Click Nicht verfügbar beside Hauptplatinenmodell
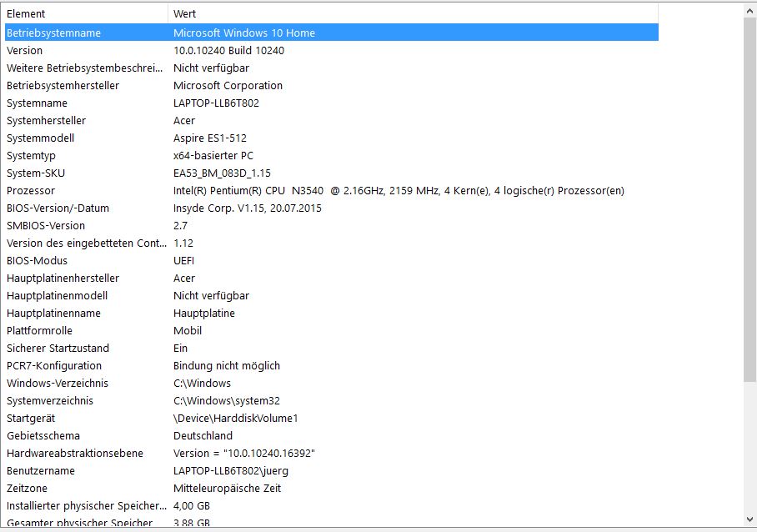Screen dimensions: 757x532 [211, 295]
